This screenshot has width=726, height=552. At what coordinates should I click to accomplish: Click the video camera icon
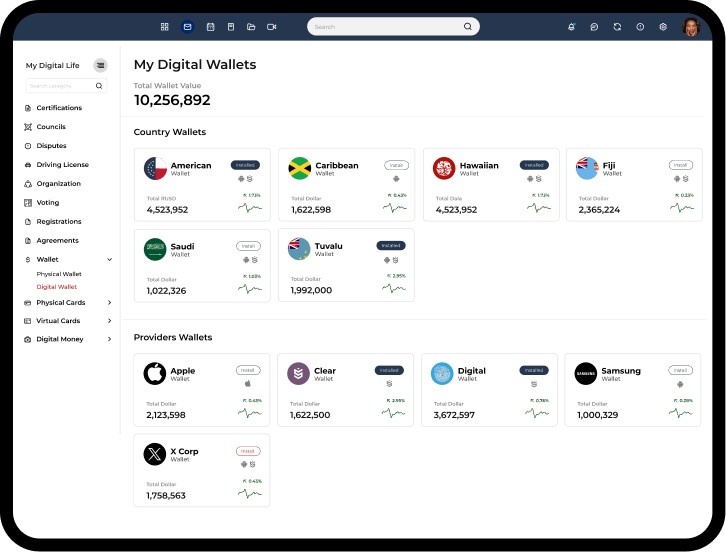272,27
